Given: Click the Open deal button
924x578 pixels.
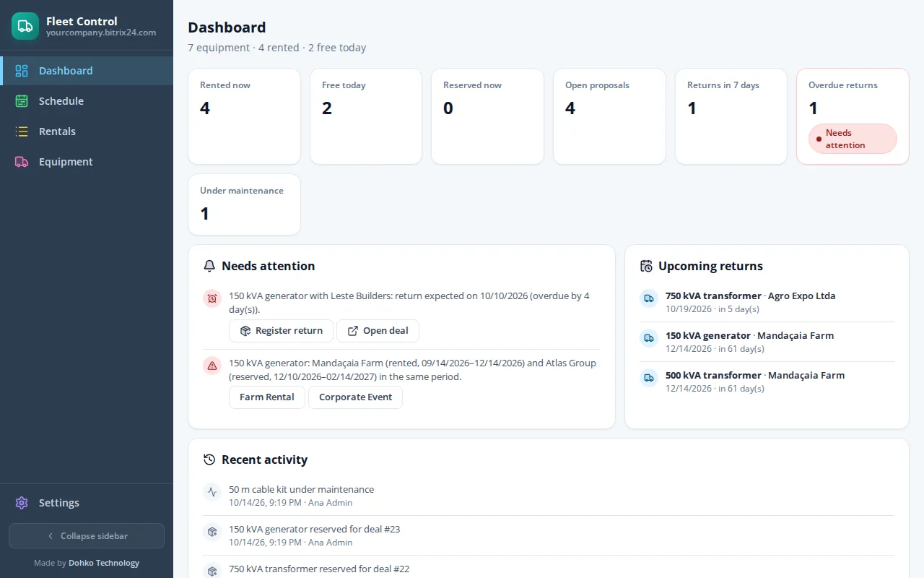Looking at the screenshot, I should click(x=378, y=331).
